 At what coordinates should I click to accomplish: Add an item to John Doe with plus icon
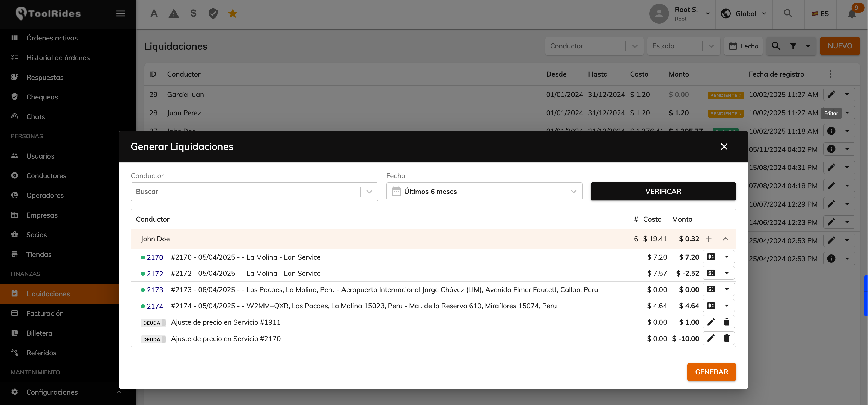[x=709, y=239]
